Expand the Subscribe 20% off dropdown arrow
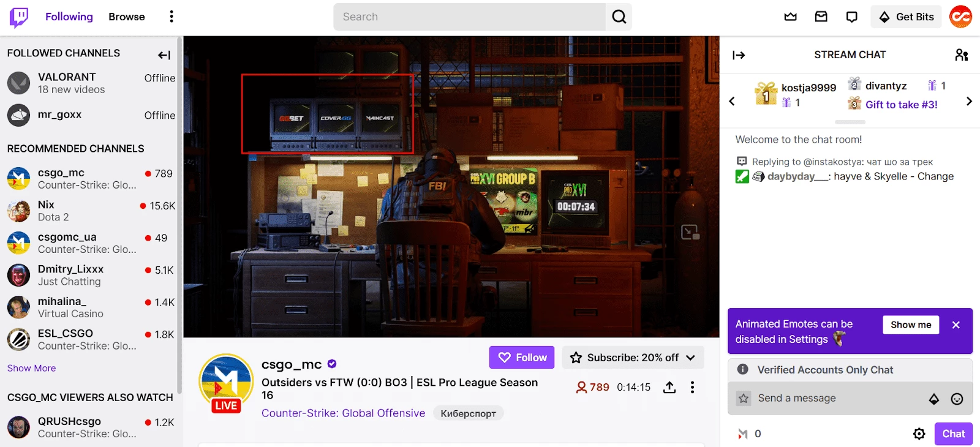Image resolution: width=980 pixels, height=447 pixels. click(x=691, y=358)
